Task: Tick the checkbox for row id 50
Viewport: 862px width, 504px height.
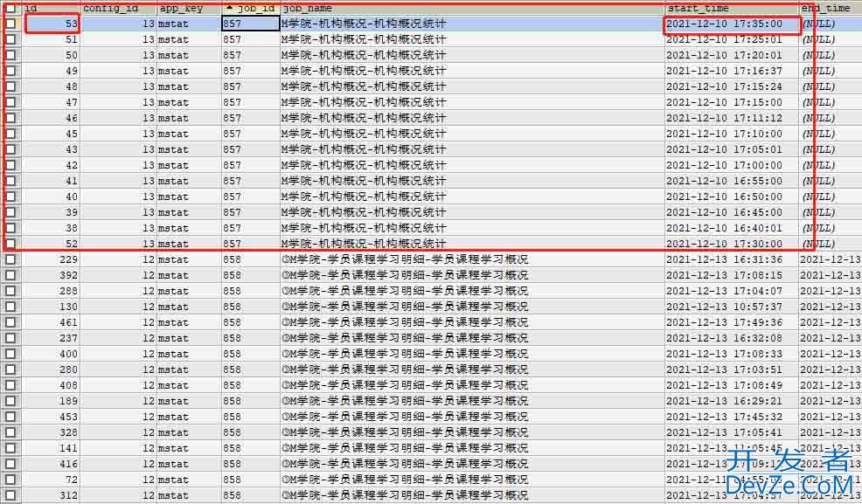Action: point(10,55)
